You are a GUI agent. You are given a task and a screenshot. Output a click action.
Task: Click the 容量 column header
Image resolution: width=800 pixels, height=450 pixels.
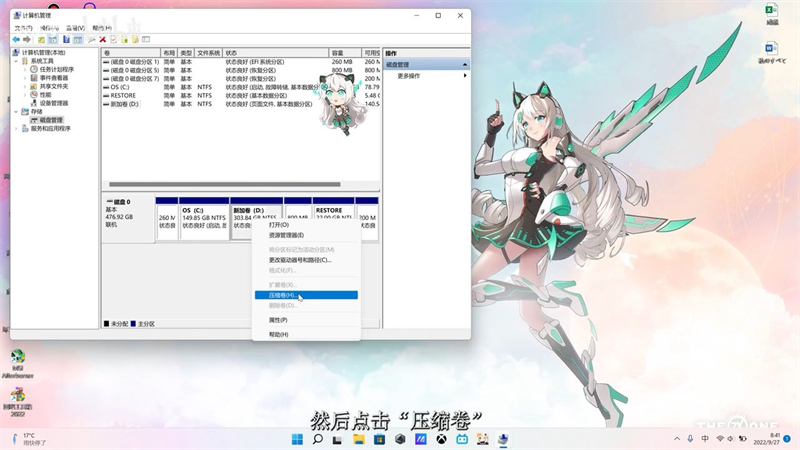[345, 53]
